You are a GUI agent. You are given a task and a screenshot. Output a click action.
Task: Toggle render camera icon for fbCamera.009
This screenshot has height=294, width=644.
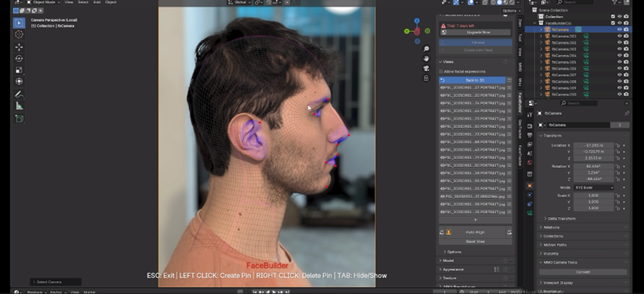pos(626,88)
